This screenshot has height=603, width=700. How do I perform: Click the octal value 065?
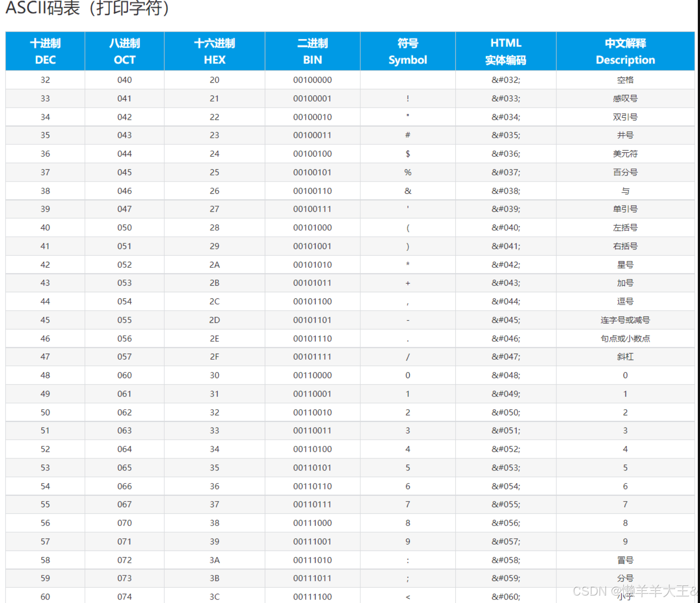click(124, 468)
